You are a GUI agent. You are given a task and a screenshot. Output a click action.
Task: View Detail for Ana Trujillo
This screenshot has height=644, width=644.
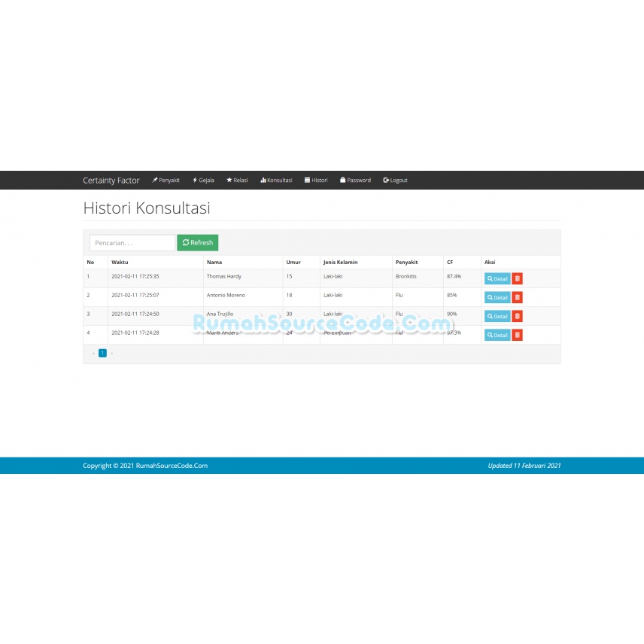pos(497,316)
